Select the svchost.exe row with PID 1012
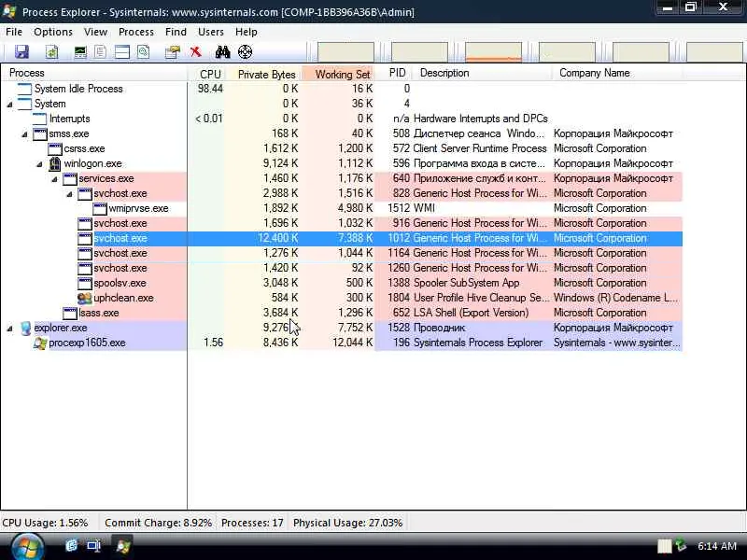The image size is (747, 560). click(x=342, y=239)
